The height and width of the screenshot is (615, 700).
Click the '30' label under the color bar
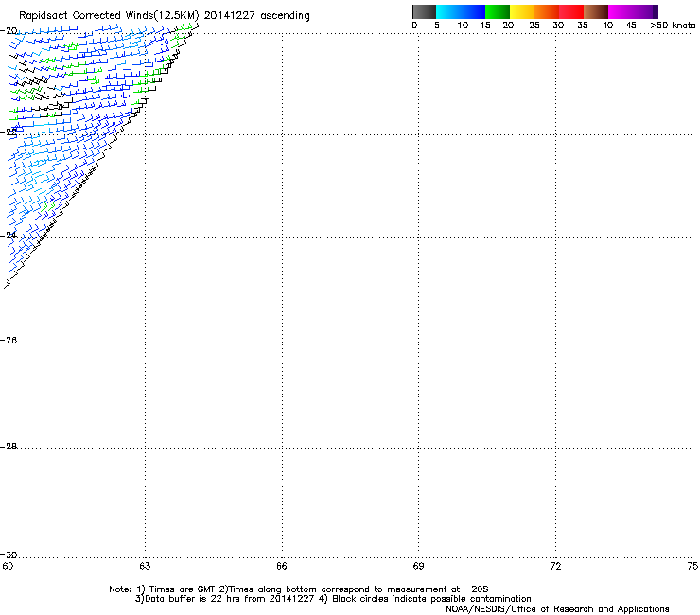558,26
